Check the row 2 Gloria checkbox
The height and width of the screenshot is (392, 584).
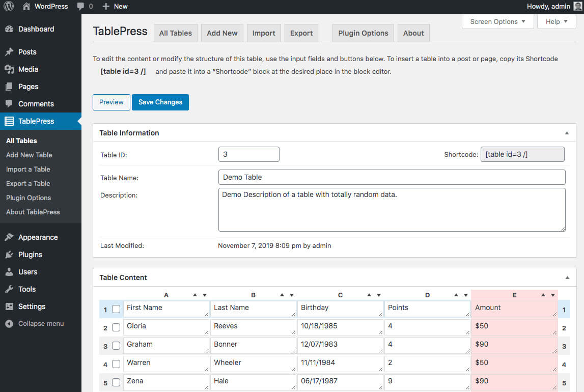[x=116, y=327]
